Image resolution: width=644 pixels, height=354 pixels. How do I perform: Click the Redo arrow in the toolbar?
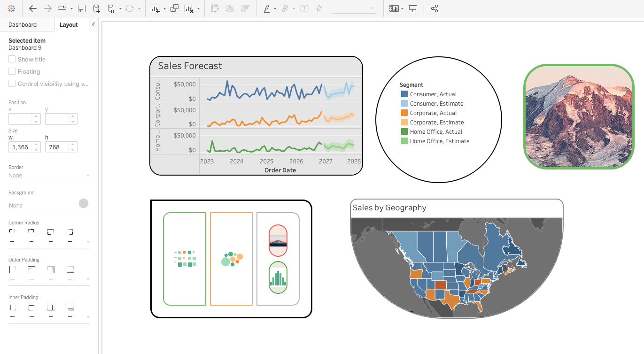(47, 8)
